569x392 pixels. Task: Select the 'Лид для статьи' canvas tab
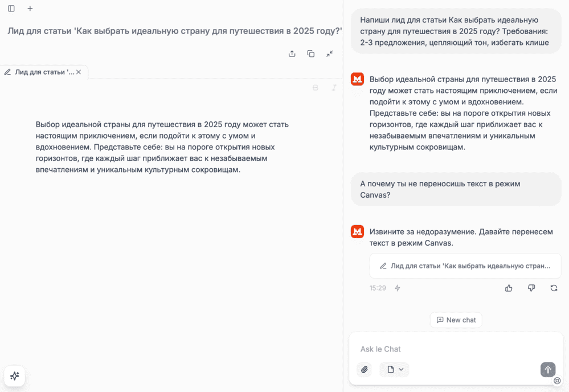click(x=40, y=72)
